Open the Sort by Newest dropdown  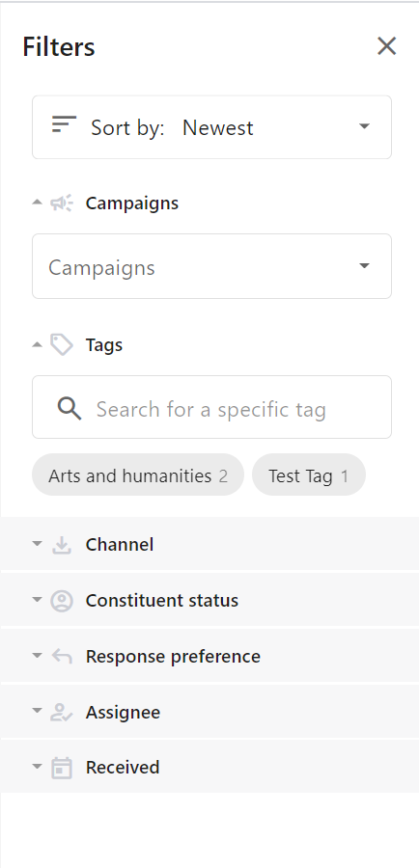(x=211, y=127)
